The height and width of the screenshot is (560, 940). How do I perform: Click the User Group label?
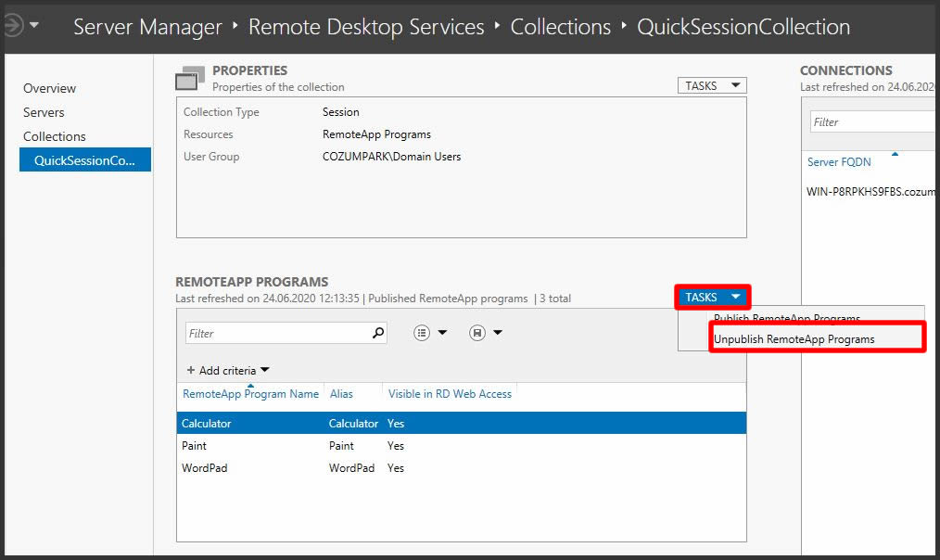pos(211,157)
